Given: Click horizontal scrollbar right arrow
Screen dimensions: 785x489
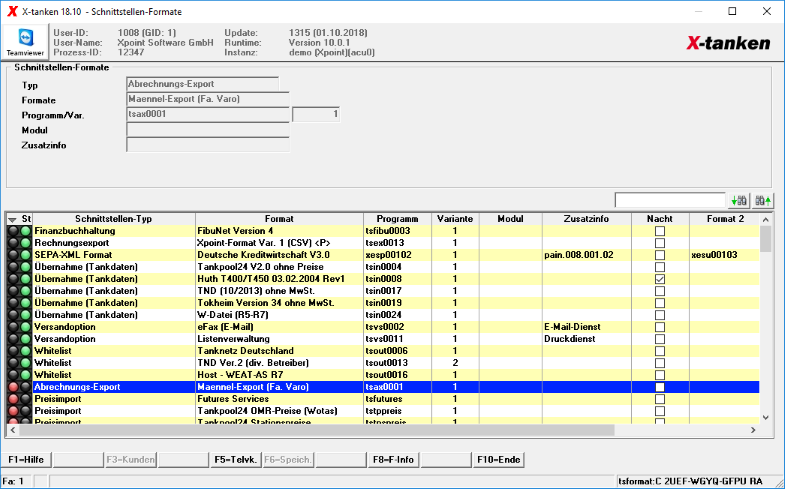Looking at the screenshot, I should pos(753,430).
